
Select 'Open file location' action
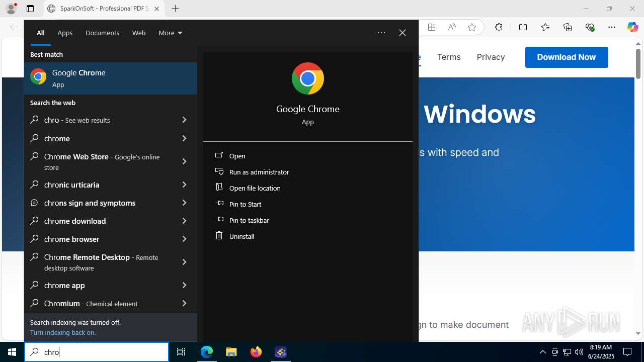point(308,188)
